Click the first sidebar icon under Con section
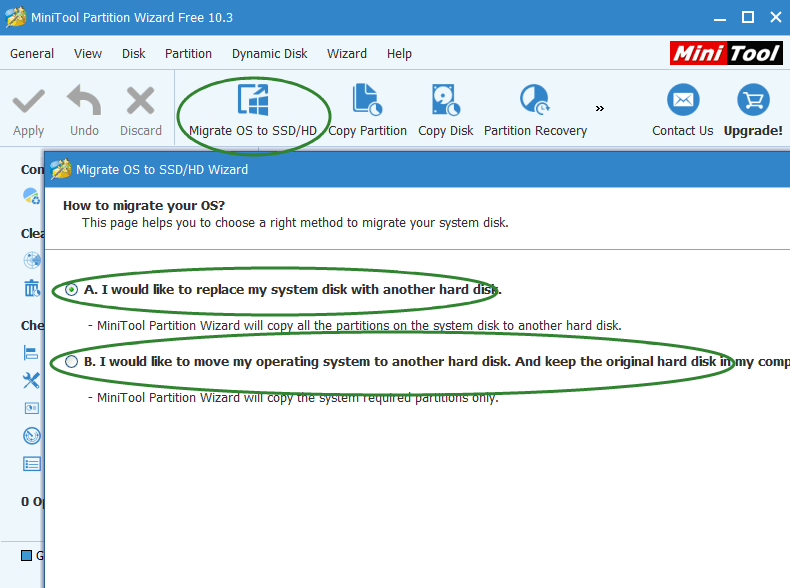Viewport: 790px width, 588px height. coord(32,196)
